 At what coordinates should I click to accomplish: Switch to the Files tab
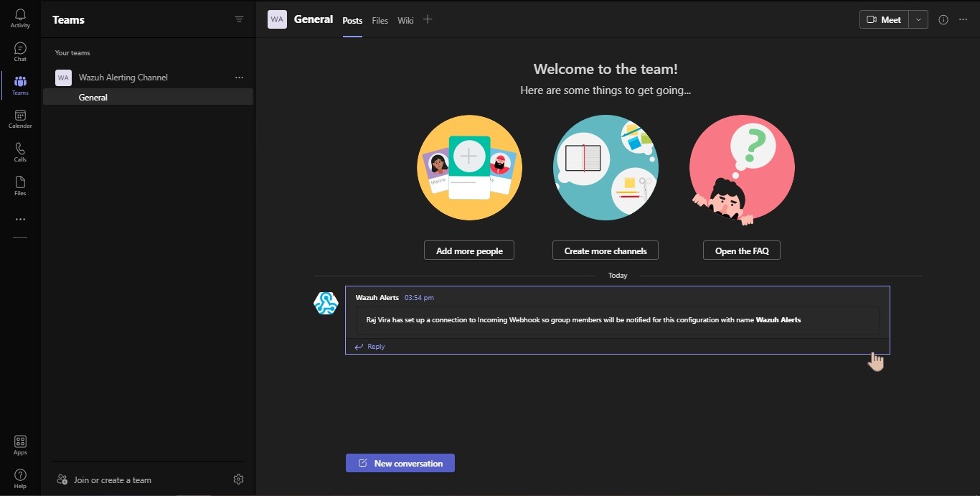click(x=380, y=21)
